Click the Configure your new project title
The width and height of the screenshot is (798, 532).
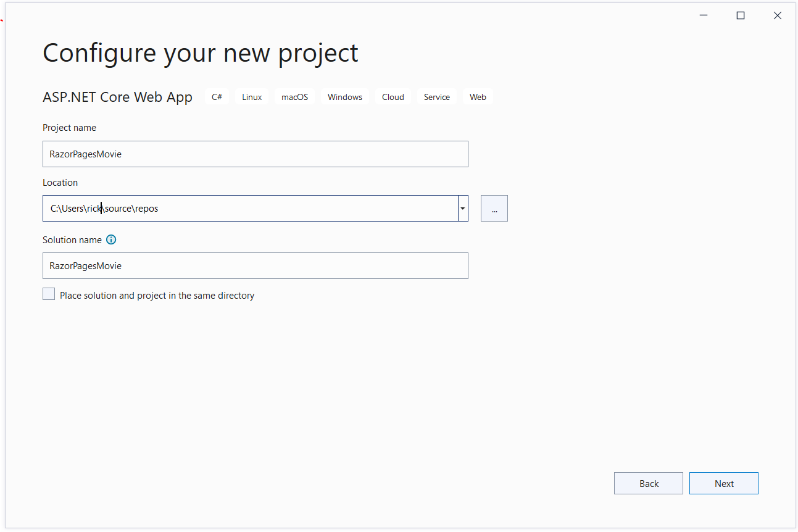point(200,53)
